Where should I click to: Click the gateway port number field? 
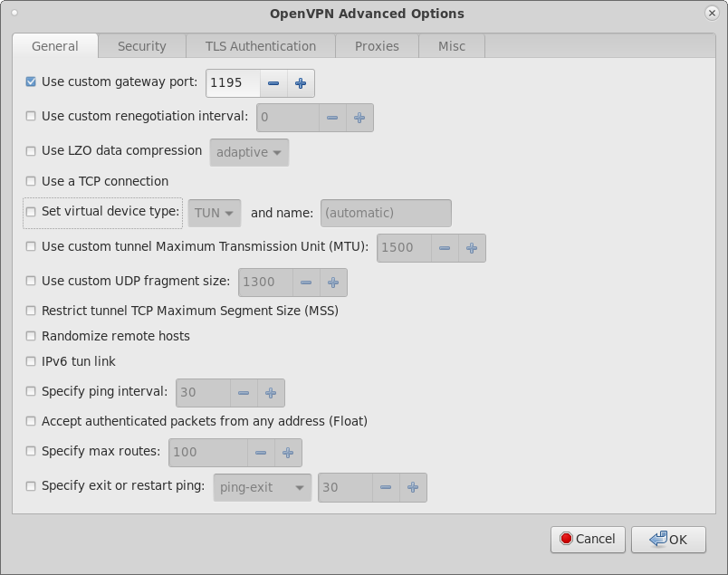(x=233, y=83)
